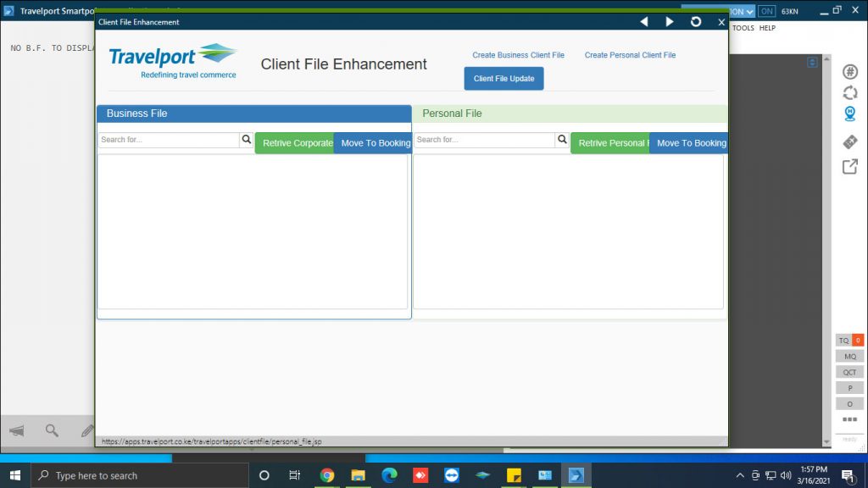
Task: Open the TOOLS menu in Smartpoint
Action: click(743, 28)
